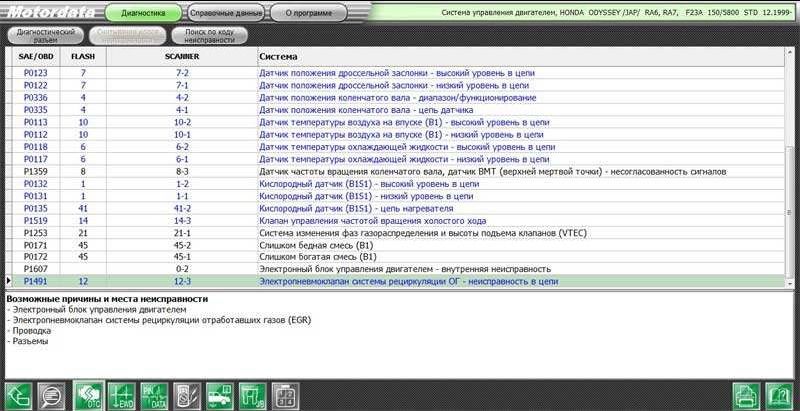
Task: Switch to the Справочные данные tab
Action: 226,13
